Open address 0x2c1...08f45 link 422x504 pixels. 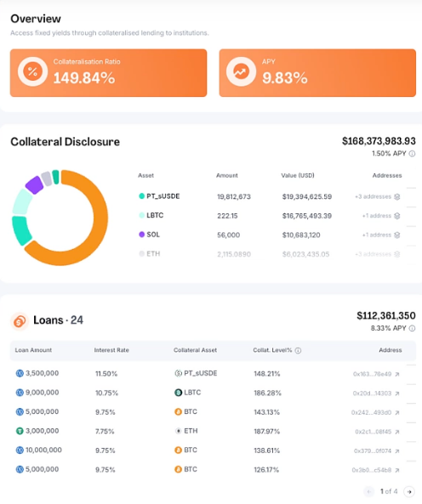pos(374,432)
